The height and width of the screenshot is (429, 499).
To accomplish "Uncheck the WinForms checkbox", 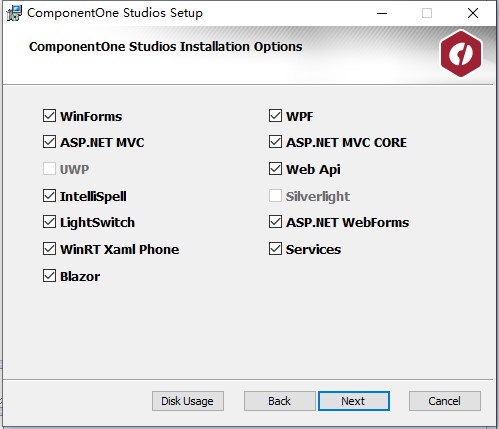I will tap(49, 116).
